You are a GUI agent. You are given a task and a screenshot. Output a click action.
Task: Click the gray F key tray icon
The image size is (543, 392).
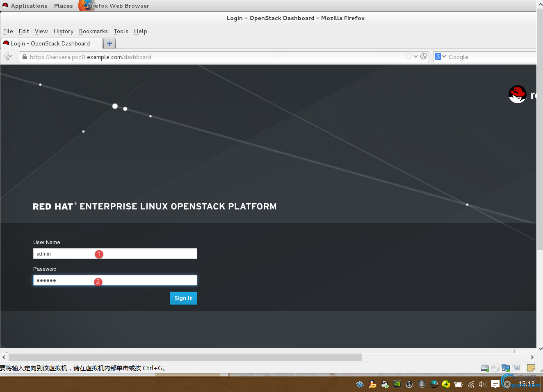pos(422,384)
